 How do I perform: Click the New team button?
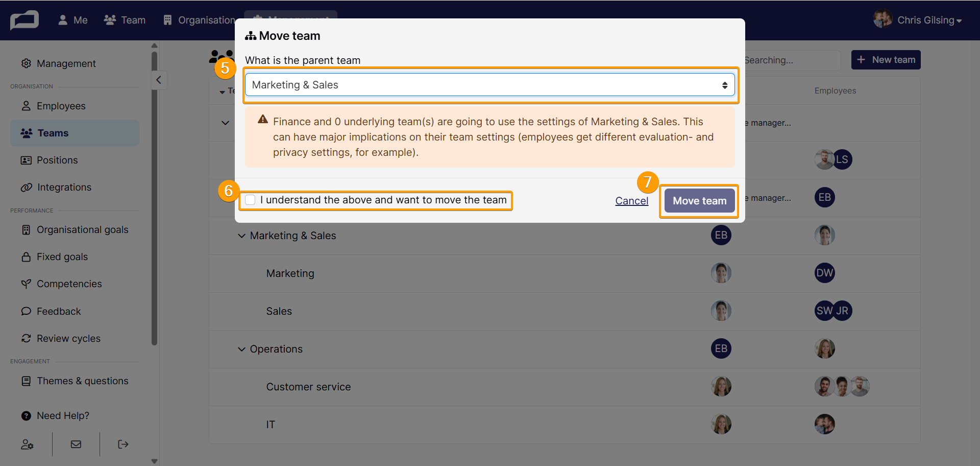click(x=886, y=60)
